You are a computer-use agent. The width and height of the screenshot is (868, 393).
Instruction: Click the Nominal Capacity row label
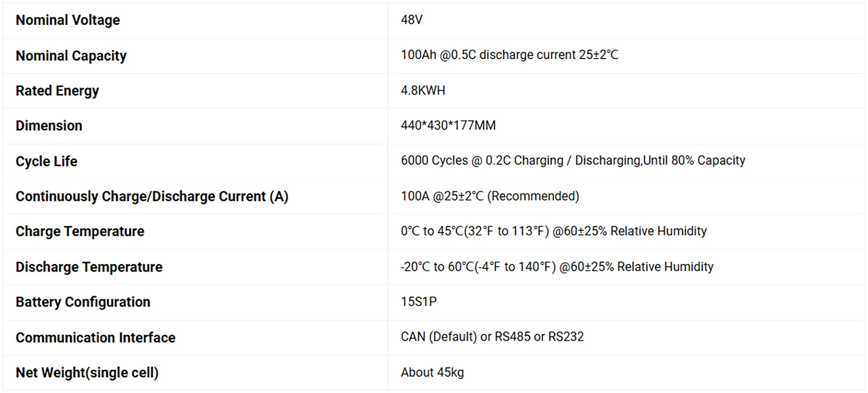71,56
